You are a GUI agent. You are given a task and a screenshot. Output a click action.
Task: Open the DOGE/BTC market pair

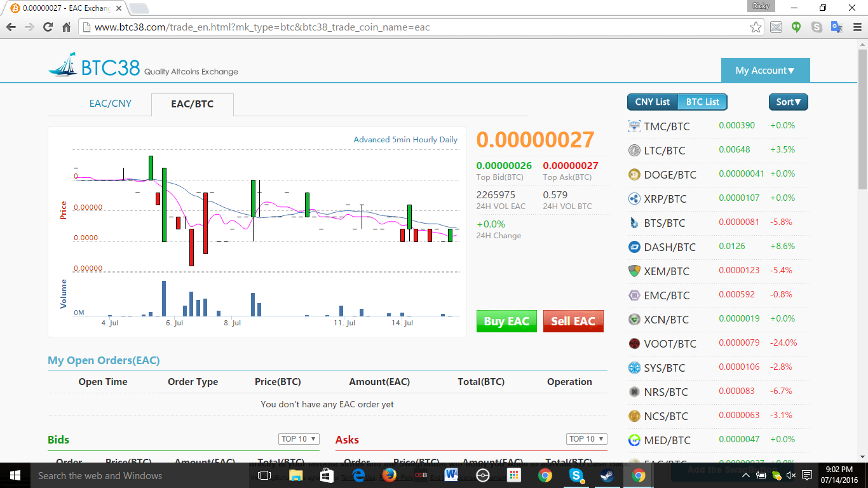click(670, 175)
